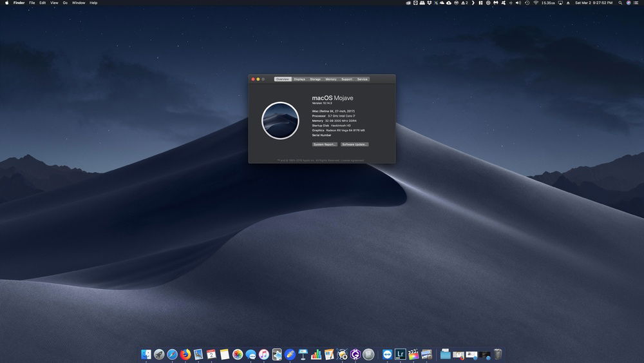Open Finder from the dock
The width and height of the screenshot is (644, 363).
point(146,354)
